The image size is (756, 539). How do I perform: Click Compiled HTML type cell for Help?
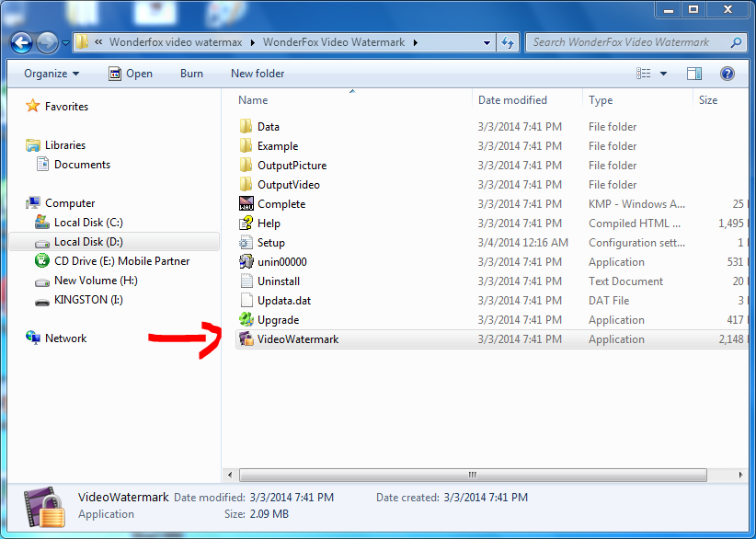pos(635,224)
